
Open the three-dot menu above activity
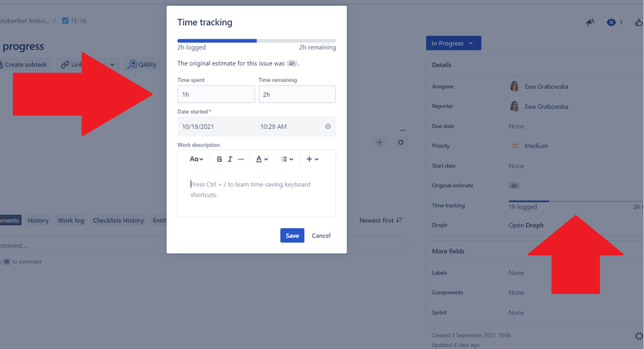[x=403, y=130]
